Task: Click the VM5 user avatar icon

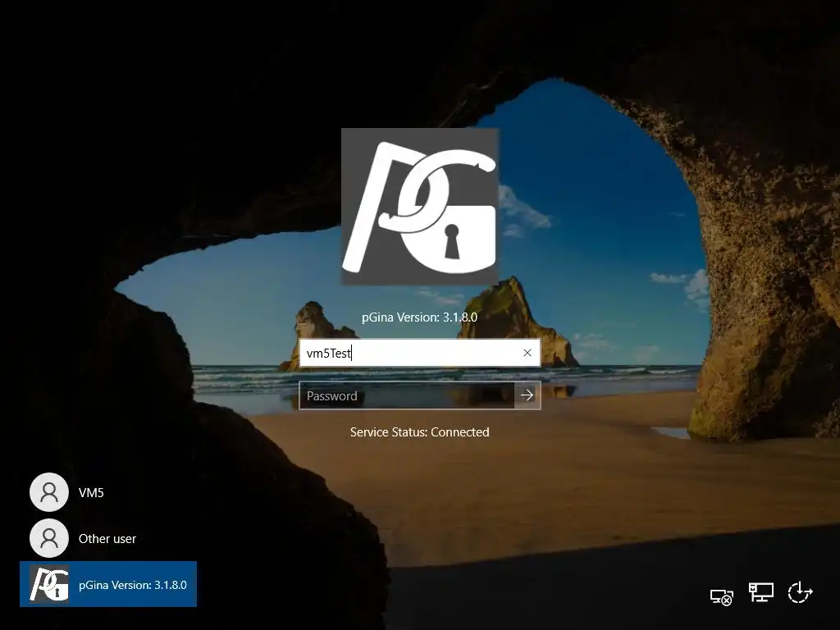Action: point(49,492)
